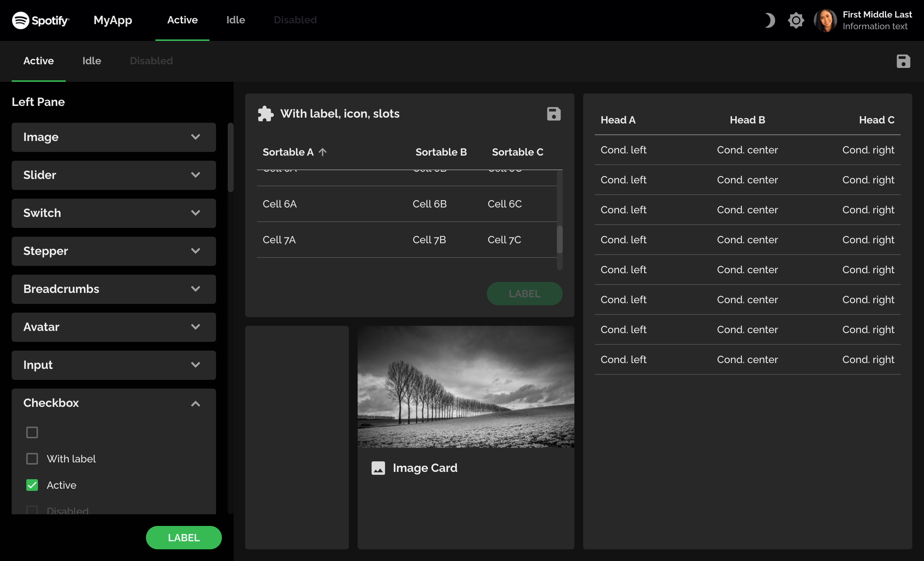
Task: Uncheck the Active checkbox
Action: [x=32, y=485]
